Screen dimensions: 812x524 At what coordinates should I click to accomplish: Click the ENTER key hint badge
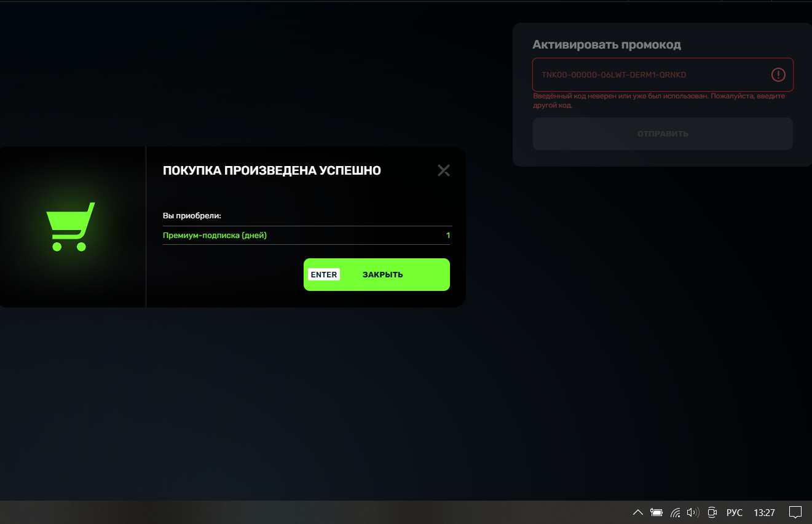click(324, 274)
